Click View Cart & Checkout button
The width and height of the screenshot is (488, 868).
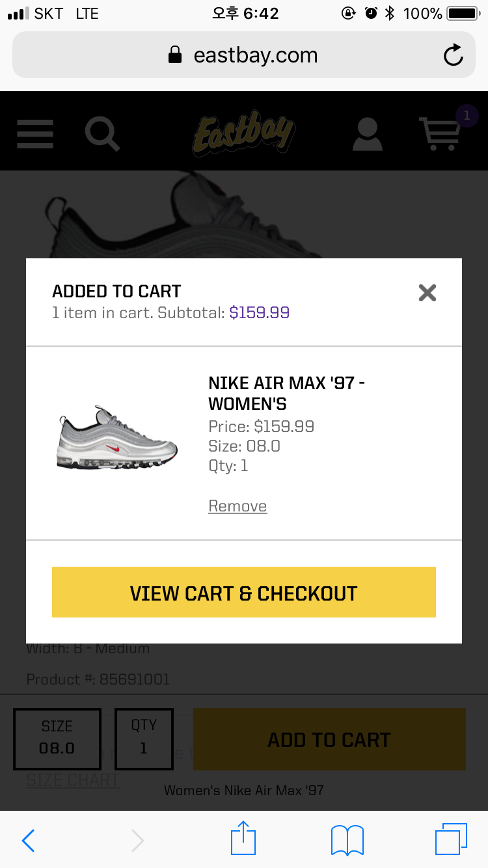(244, 592)
